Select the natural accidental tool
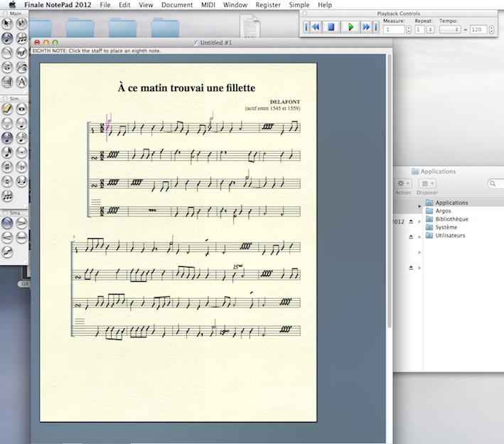The width and height of the screenshot is (504, 444). pos(7,181)
